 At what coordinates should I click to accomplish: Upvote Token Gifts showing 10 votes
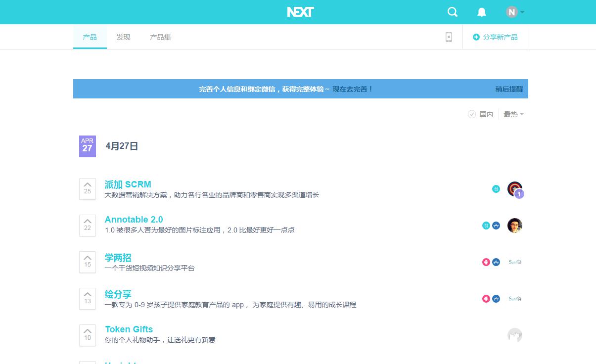click(88, 335)
